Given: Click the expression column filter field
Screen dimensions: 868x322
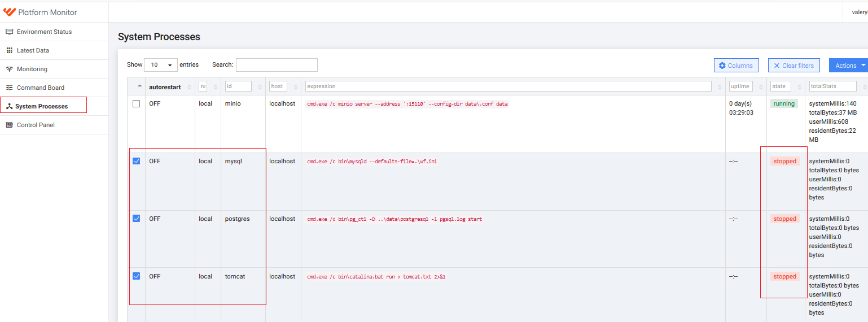Looking at the screenshot, I should click(508, 86).
